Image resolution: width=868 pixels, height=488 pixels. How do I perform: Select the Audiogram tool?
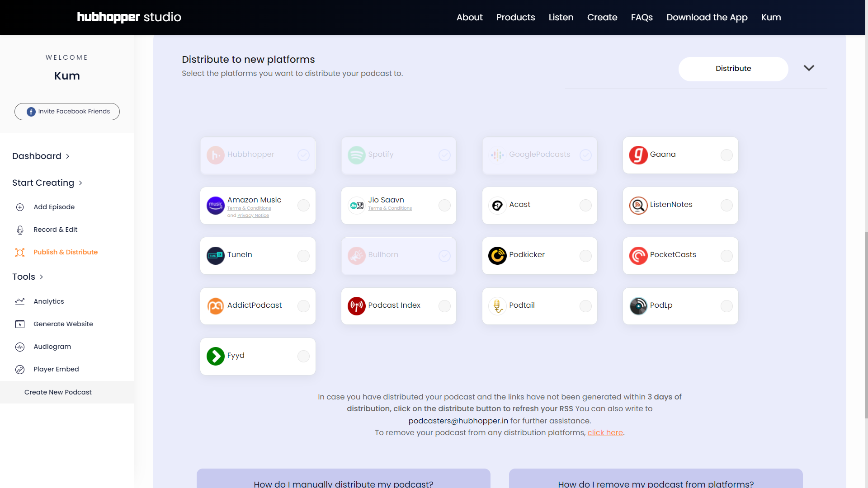pos(52,347)
